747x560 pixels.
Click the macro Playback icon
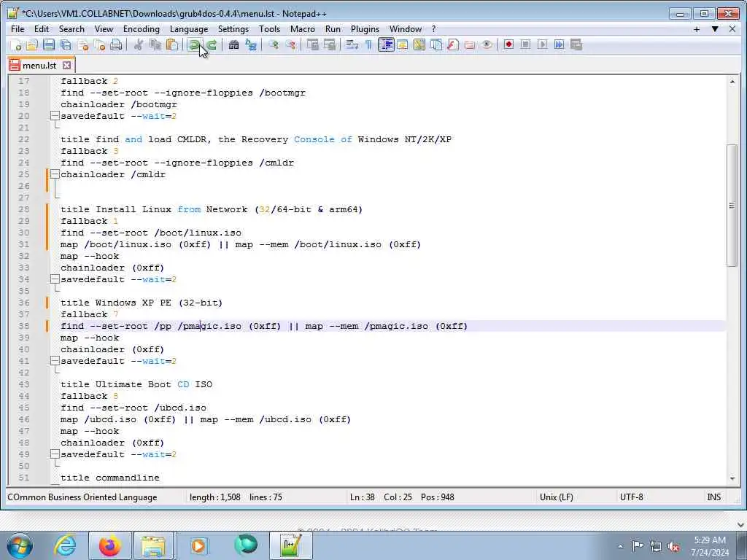coord(542,44)
